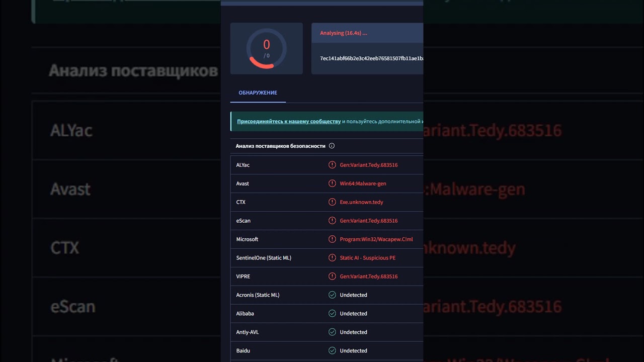This screenshot has height=362, width=644.
Task: Click the info icon beside 'Анализ поставщиков безопасности'
Action: pos(332,146)
